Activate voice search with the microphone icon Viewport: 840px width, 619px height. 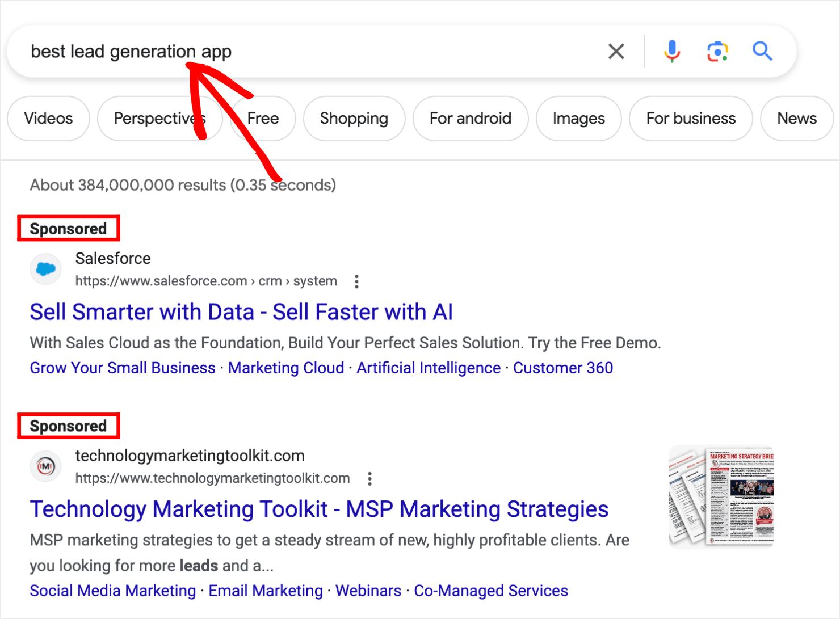tap(672, 51)
